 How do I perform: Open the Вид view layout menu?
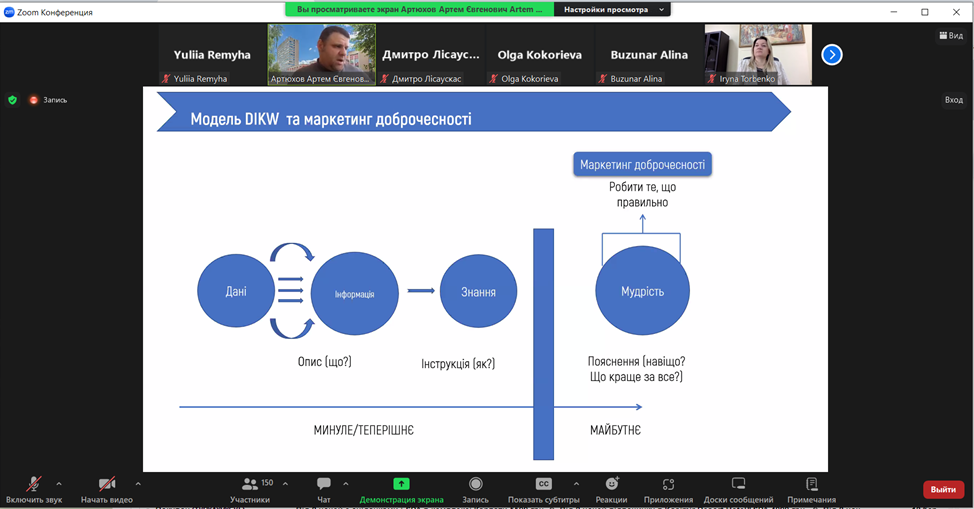coord(950,36)
